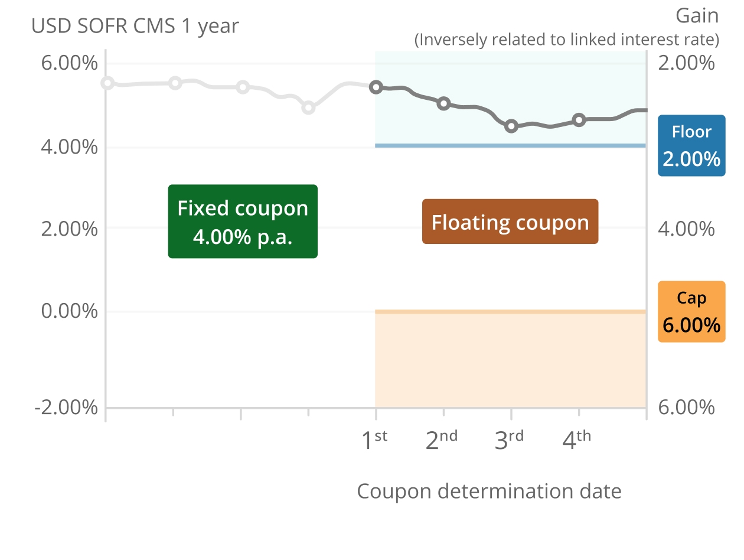Click the first light gray historical data point
744x560 pixels.
point(107,83)
